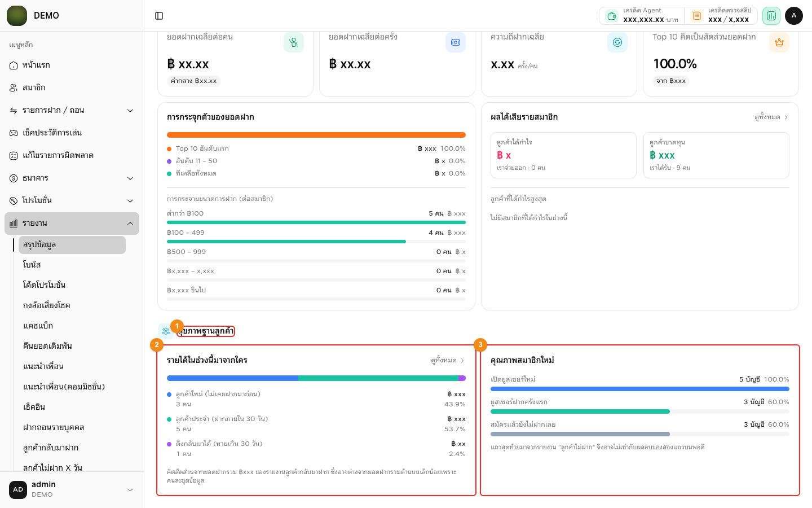Click the Top 10 อันดับแรก legend row
This screenshot has width=812, height=508.
tap(316, 148)
